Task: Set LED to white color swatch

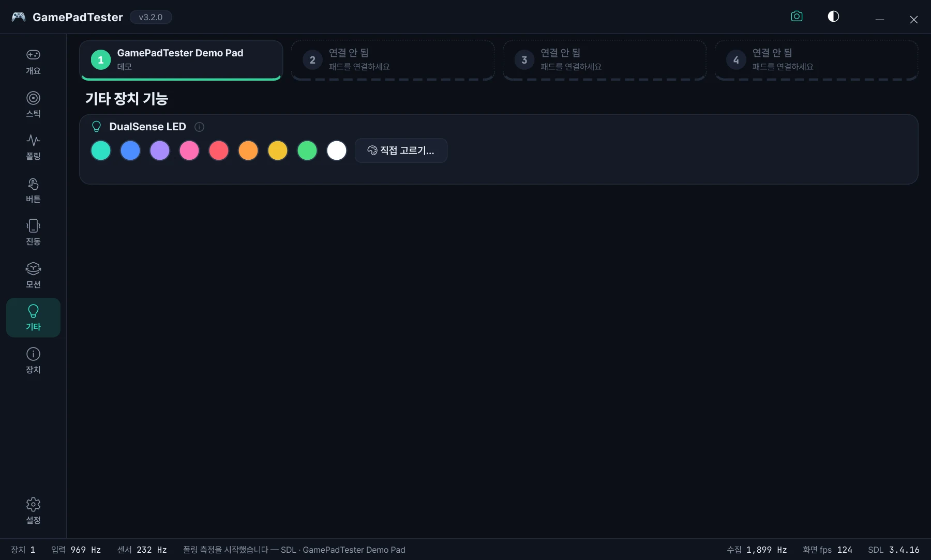Action: click(x=337, y=150)
